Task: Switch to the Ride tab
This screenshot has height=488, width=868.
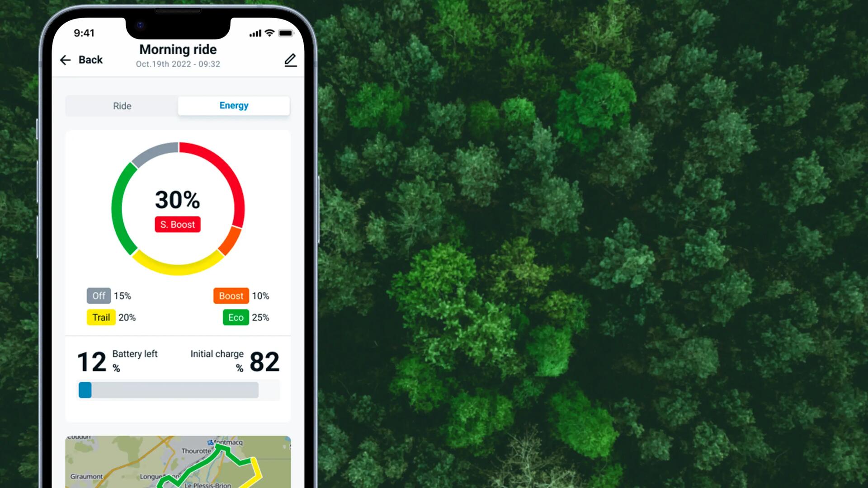Action: [x=122, y=105]
